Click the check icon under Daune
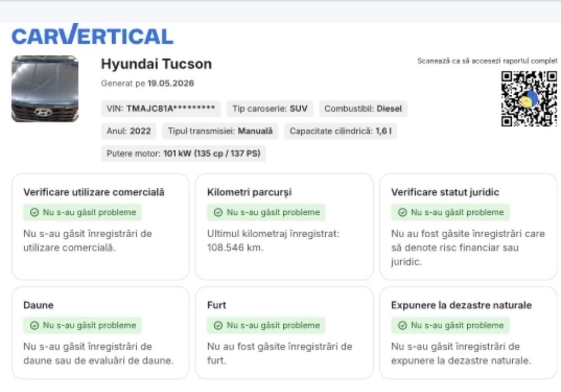The width and height of the screenshot is (561, 392). click(34, 325)
